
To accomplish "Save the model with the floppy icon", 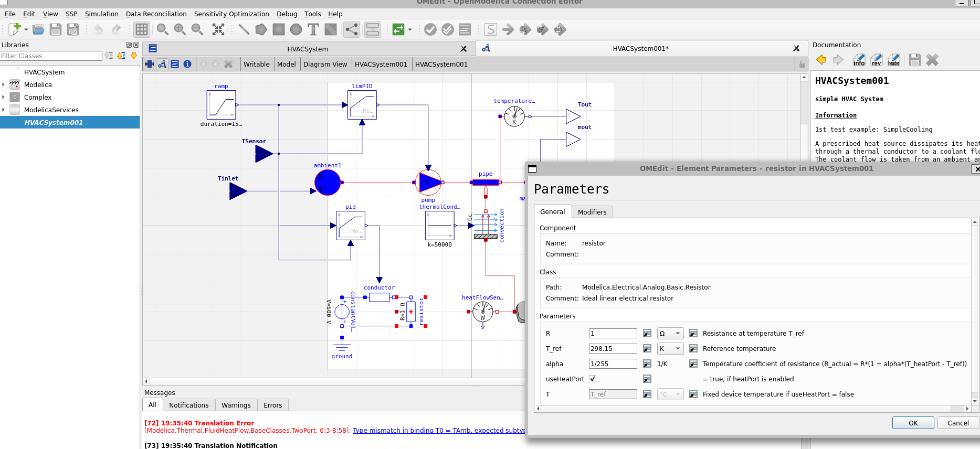I will (56, 29).
